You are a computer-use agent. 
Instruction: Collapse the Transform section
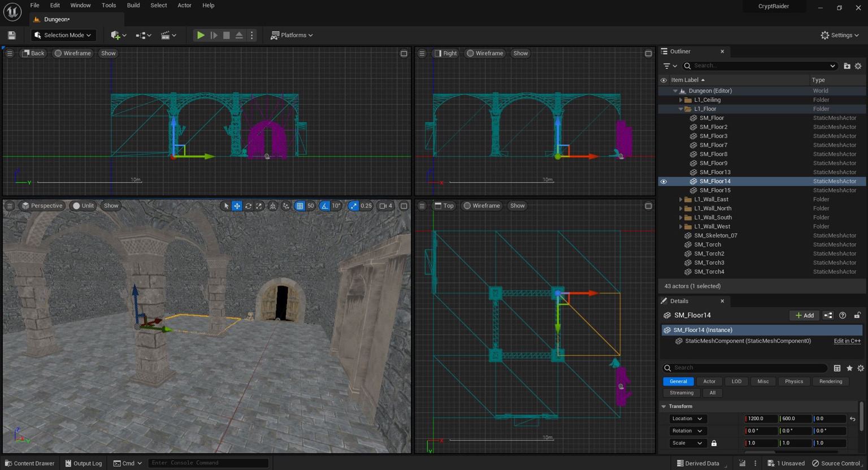click(x=664, y=407)
